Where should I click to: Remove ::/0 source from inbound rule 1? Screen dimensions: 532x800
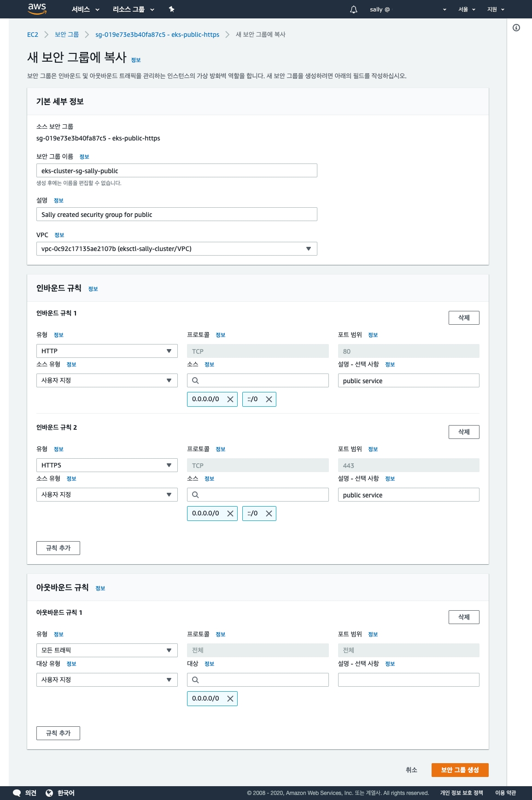[269, 399]
